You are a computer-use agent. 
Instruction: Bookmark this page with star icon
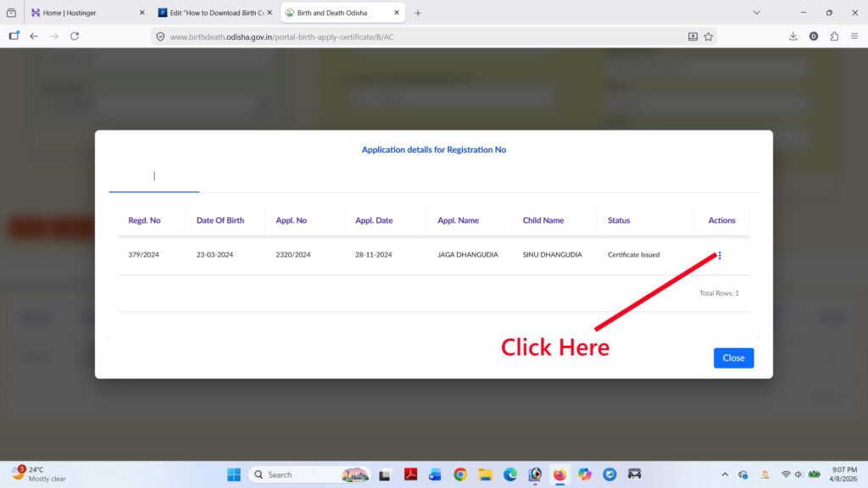[x=709, y=36]
